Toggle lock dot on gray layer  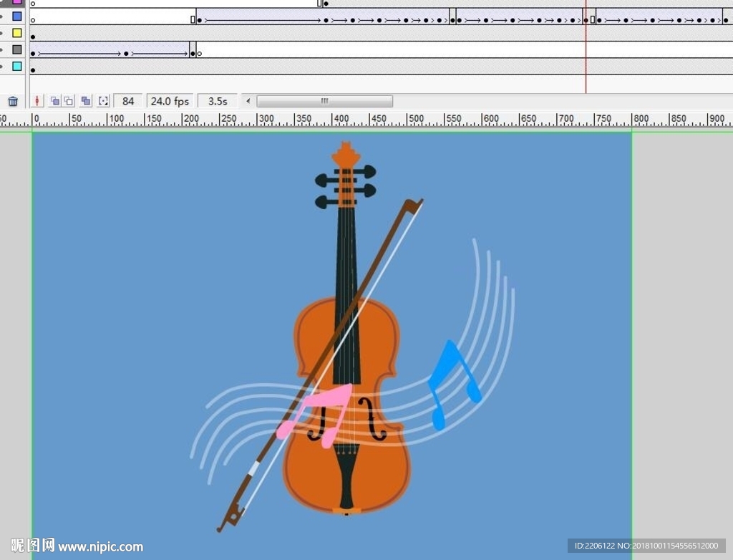point(1,50)
